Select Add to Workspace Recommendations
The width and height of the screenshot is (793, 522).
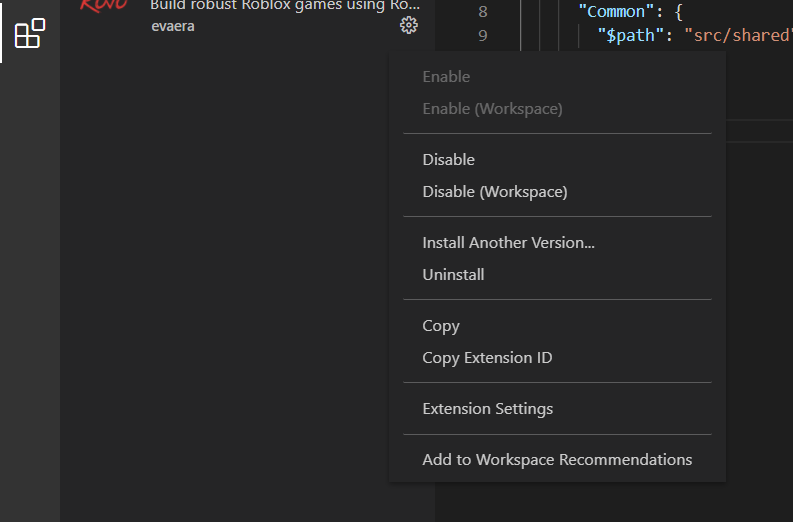pos(557,460)
